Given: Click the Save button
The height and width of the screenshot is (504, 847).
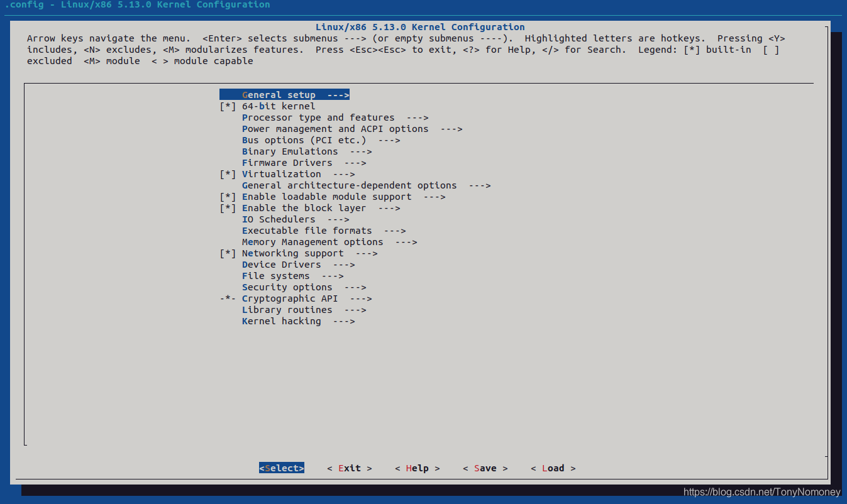Looking at the screenshot, I should tap(485, 468).
